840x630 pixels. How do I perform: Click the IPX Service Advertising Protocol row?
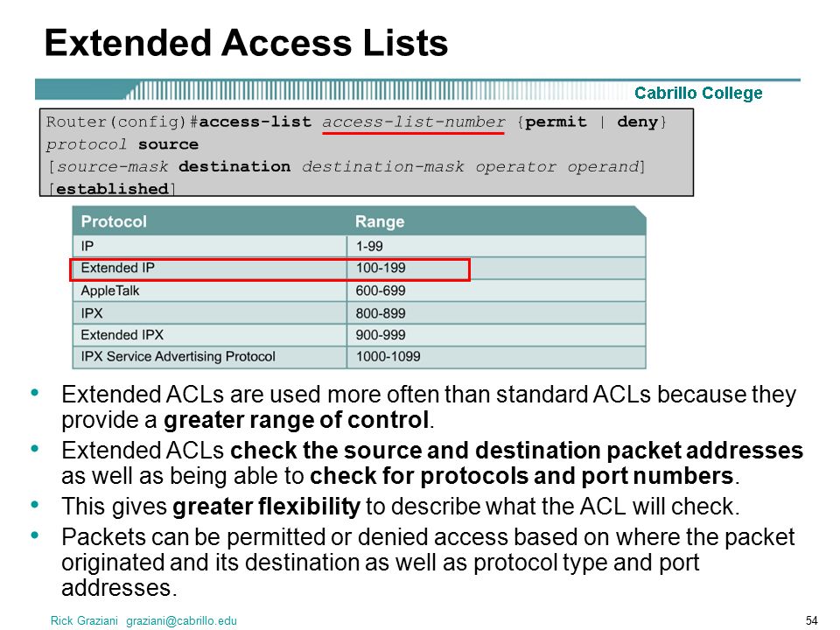point(359,357)
